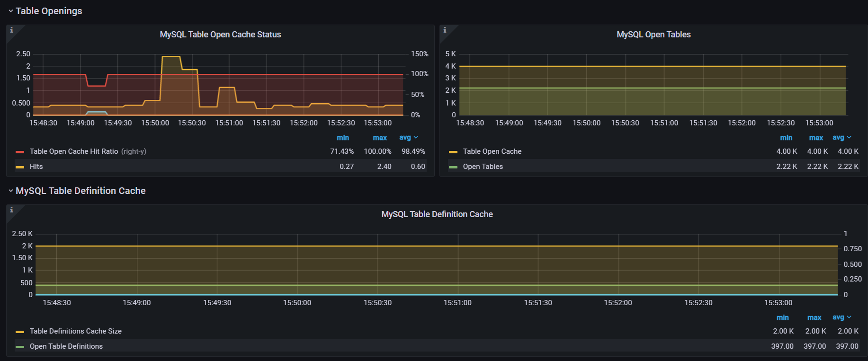
Task: Open MySQL Open Tables panel title menu
Action: pyautogui.click(x=653, y=35)
